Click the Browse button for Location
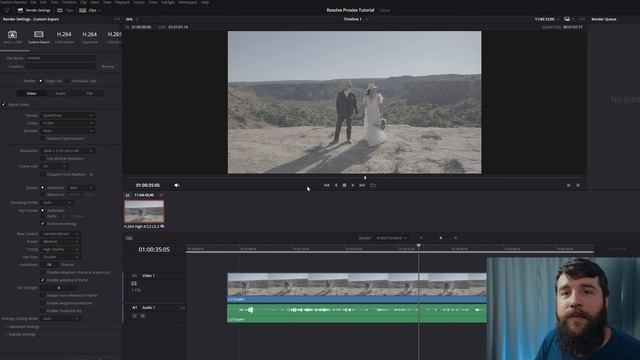 pyautogui.click(x=108, y=66)
